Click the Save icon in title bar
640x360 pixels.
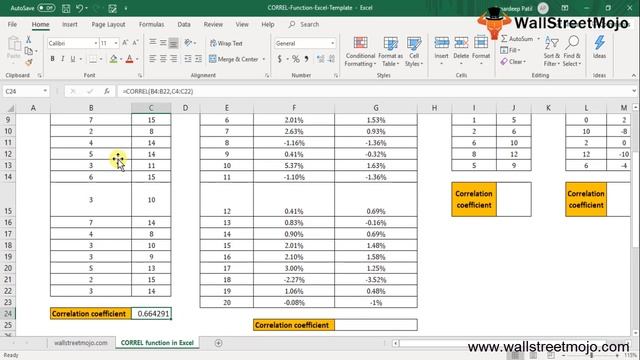(x=66, y=8)
